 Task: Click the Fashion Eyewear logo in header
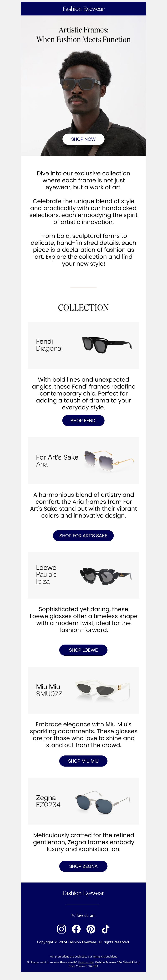[83, 9]
